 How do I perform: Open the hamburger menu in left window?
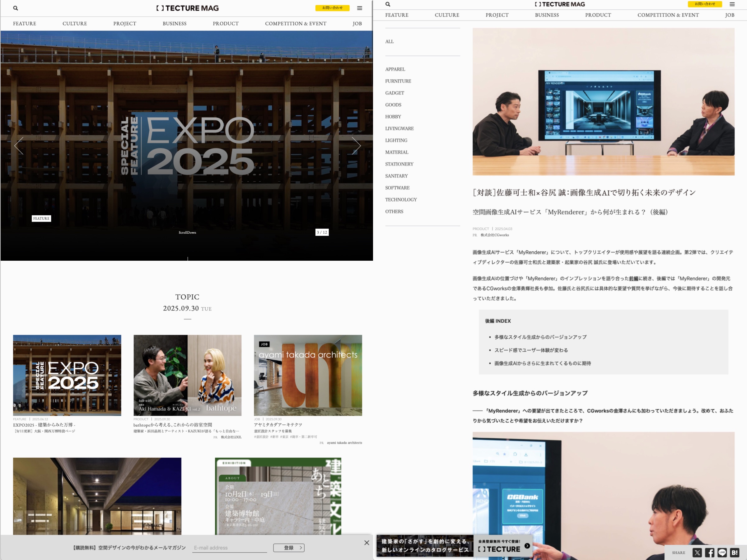pyautogui.click(x=360, y=8)
